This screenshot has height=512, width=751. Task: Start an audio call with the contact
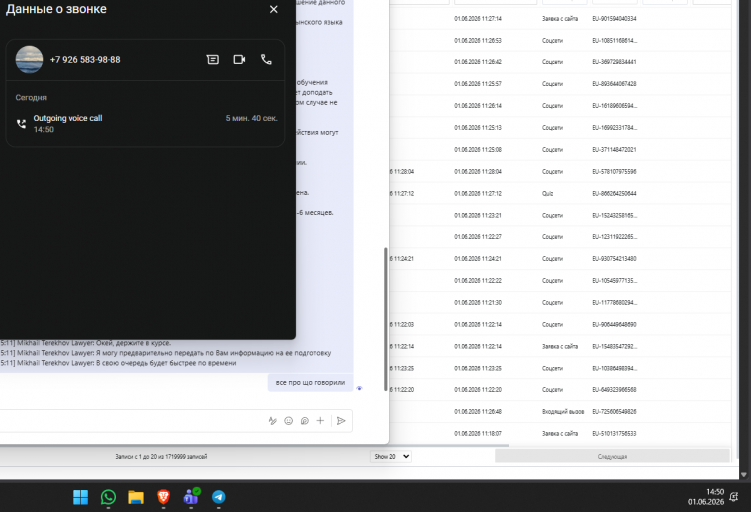266,59
